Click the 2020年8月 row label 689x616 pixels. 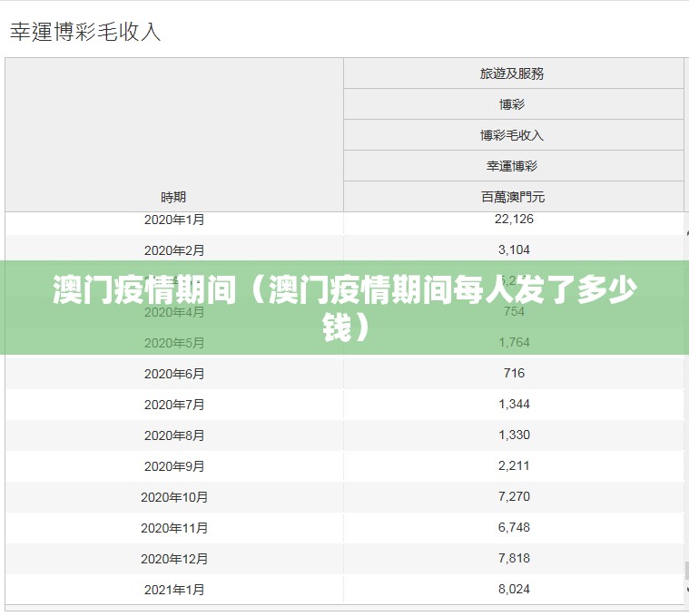click(174, 435)
